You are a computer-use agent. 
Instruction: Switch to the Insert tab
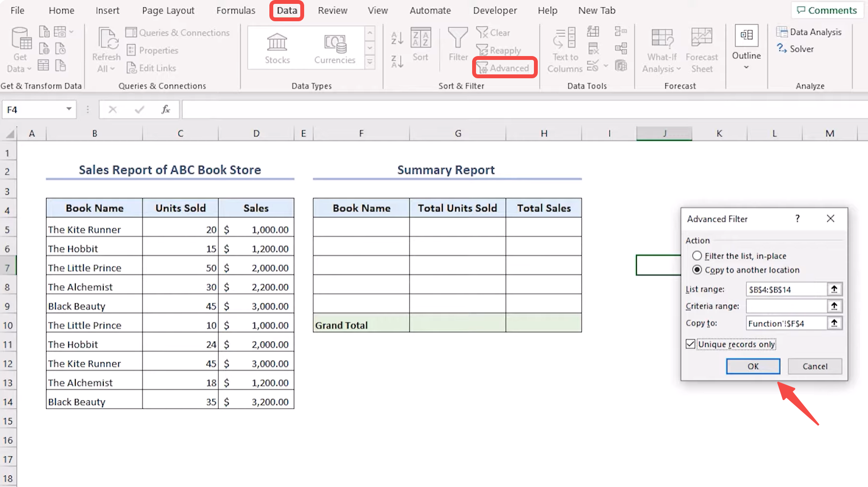(x=107, y=10)
